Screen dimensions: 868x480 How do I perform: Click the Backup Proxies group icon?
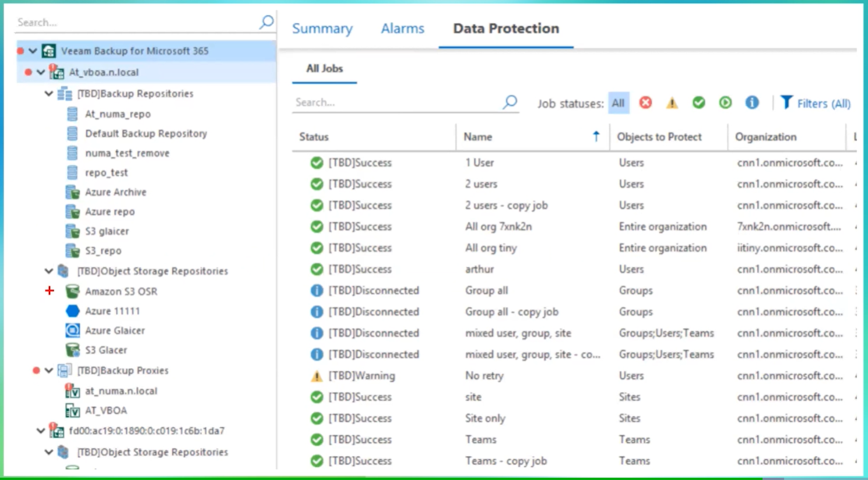(x=65, y=370)
